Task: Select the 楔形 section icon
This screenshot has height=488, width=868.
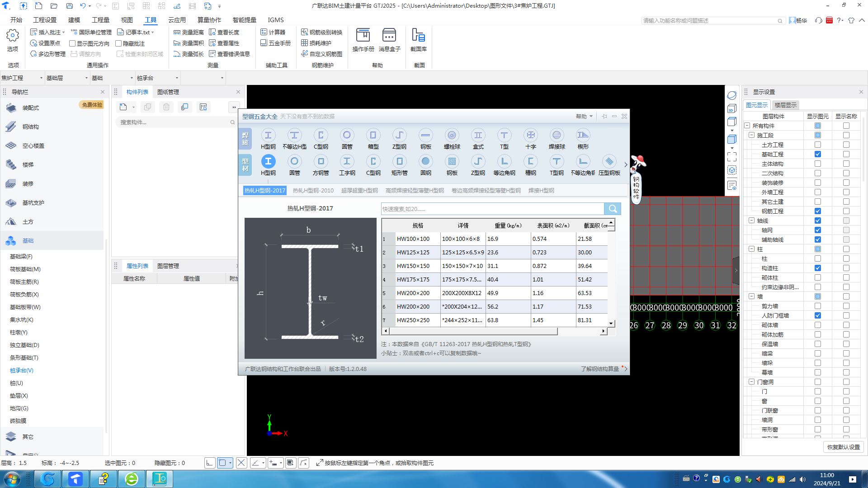Action: click(x=583, y=139)
